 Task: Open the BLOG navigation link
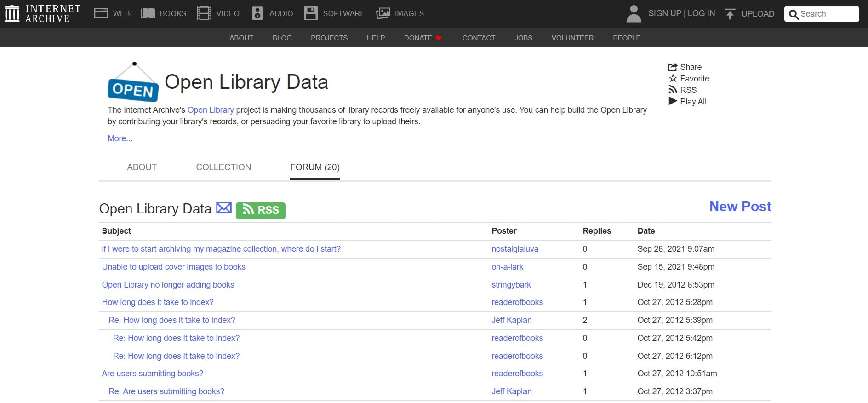point(282,38)
